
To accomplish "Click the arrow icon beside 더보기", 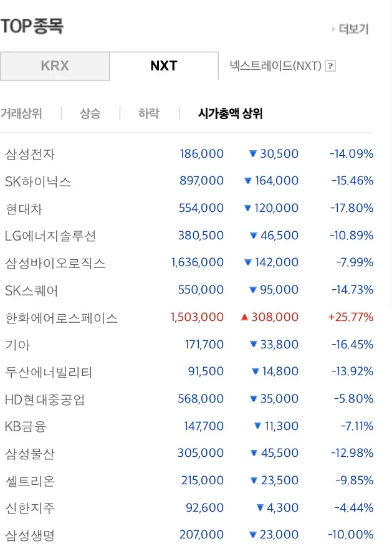I will pos(333,29).
